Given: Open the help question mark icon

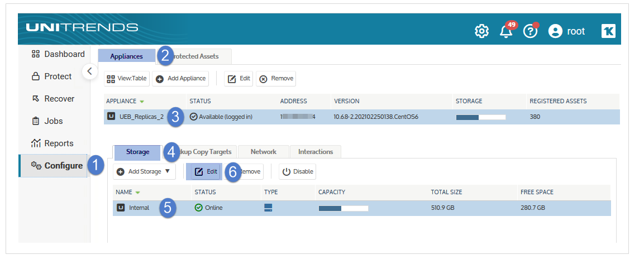Looking at the screenshot, I should pos(531,31).
